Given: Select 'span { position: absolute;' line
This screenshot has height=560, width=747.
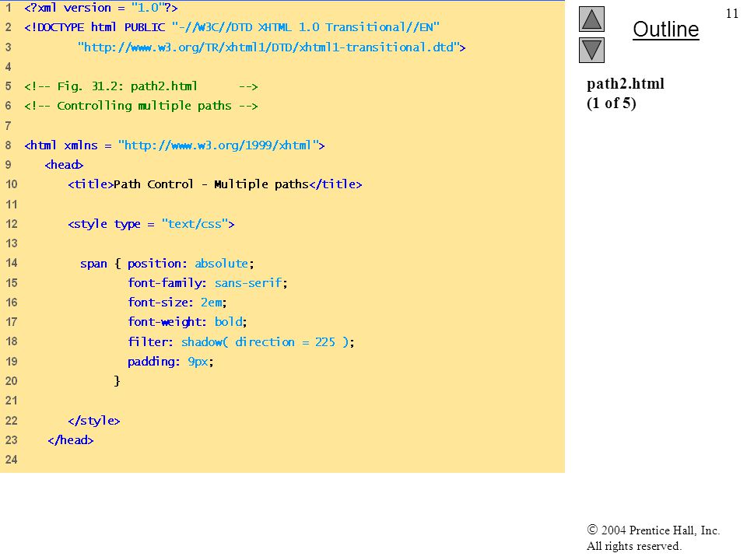Looking at the screenshot, I should point(167,264).
